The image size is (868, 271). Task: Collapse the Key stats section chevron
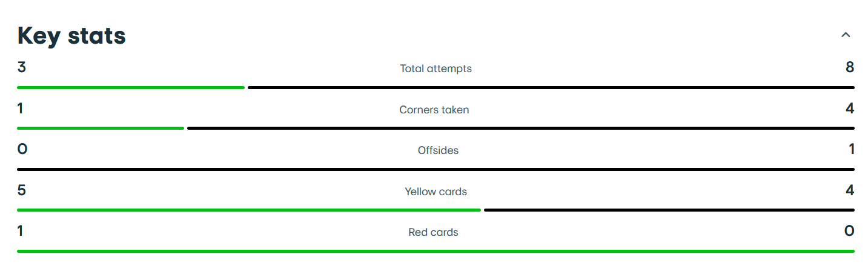pyautogui.click(x=846, y=35)
